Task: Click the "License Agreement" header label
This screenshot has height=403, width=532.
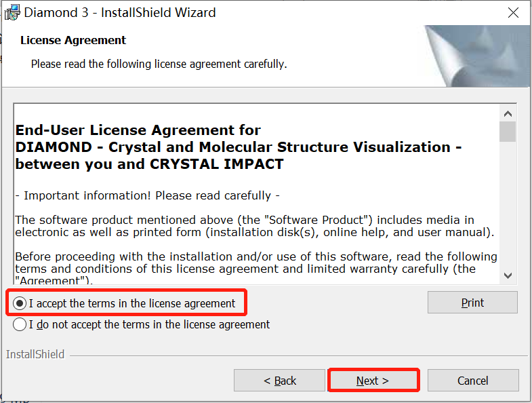Action: coord(73,40)
